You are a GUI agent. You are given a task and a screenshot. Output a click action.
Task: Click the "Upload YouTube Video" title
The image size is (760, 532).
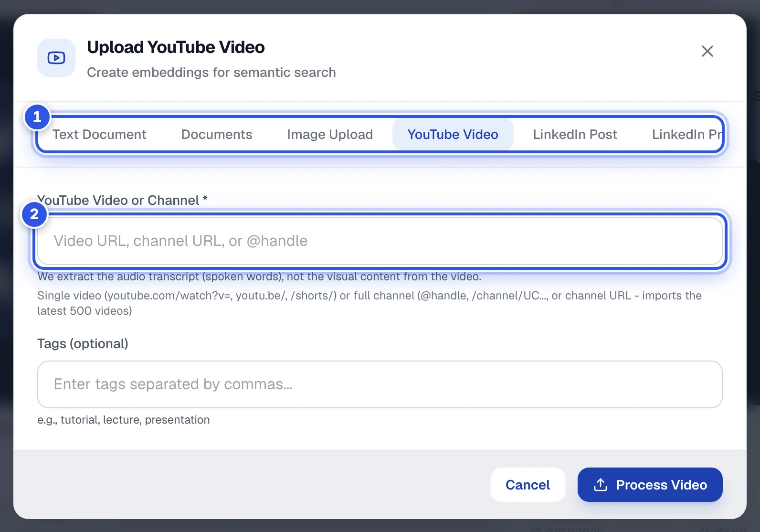176,47
